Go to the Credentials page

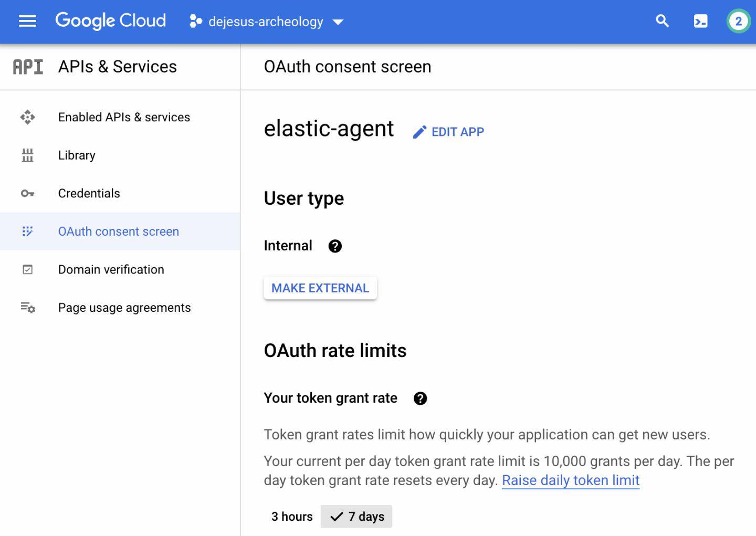pos(89,193)
